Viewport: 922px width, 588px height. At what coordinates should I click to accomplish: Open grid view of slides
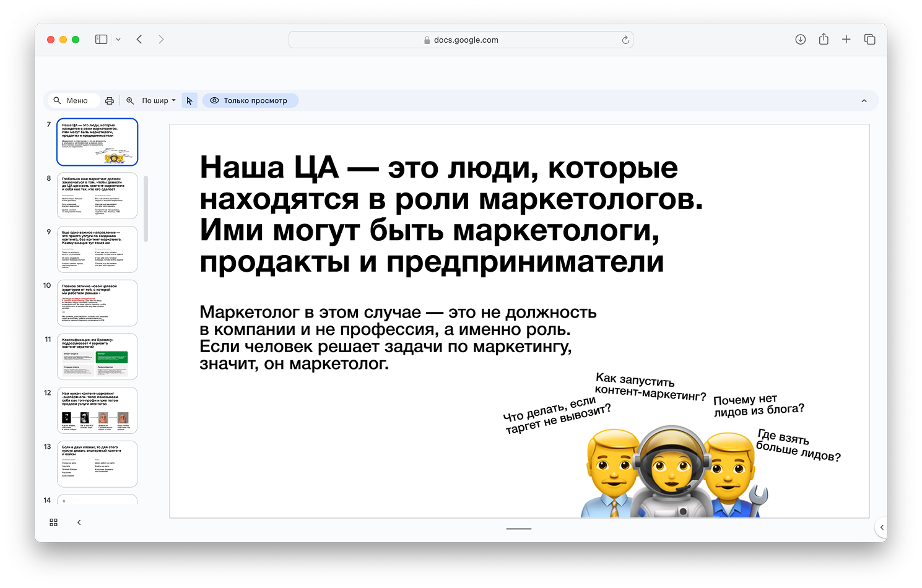pos(53,522)
